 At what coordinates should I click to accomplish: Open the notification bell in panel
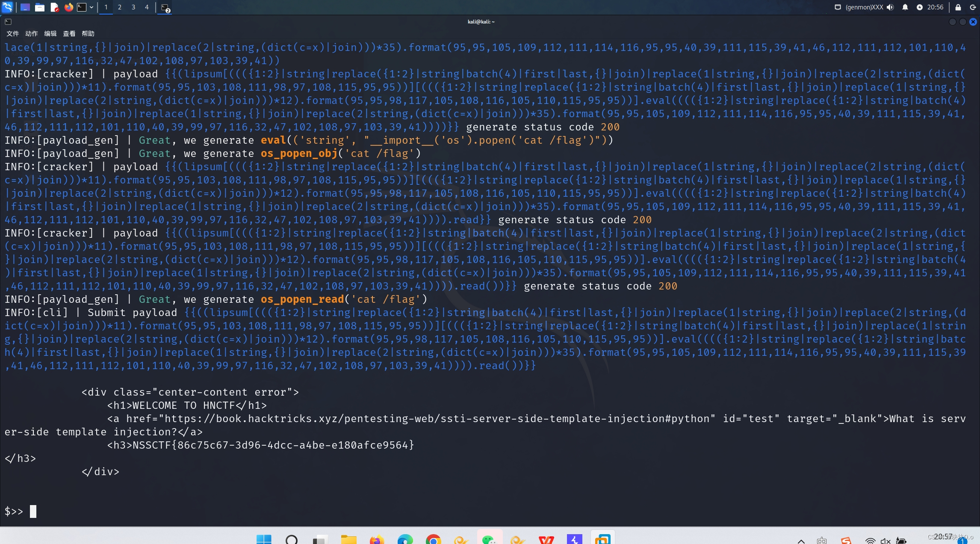905,7
